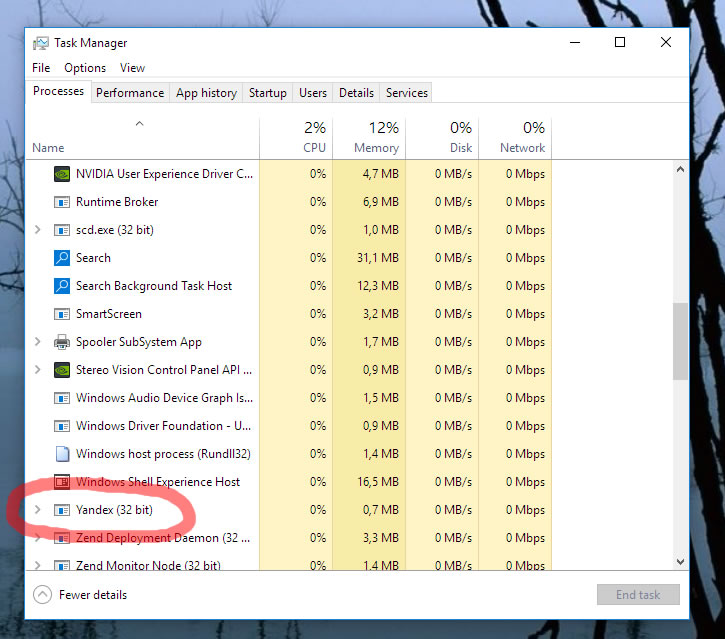The height and width of the screenshot is (639, 725).
Task: Switch to the Details tab
Action: (356, 93)
